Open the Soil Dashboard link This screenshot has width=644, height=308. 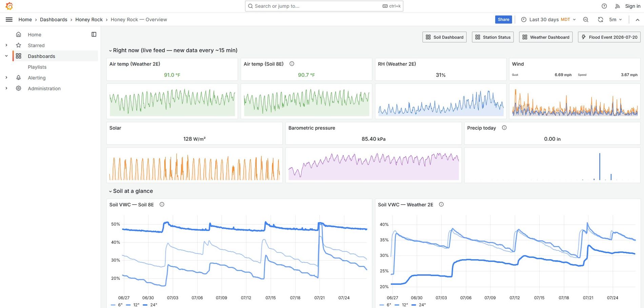pos(444,37)
